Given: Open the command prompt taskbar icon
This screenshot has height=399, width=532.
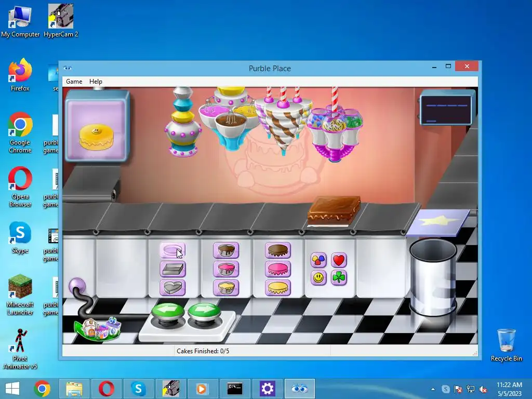Looking at the screenshot, I should 235,389.
